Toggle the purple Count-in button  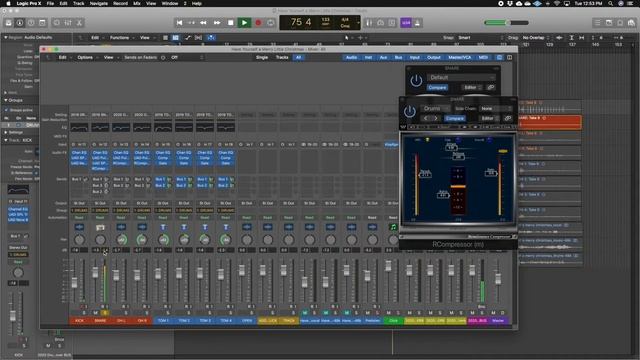406,23
